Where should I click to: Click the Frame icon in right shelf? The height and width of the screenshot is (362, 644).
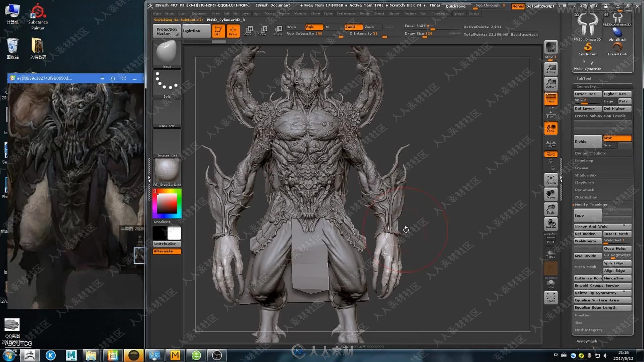coord(551,180)
